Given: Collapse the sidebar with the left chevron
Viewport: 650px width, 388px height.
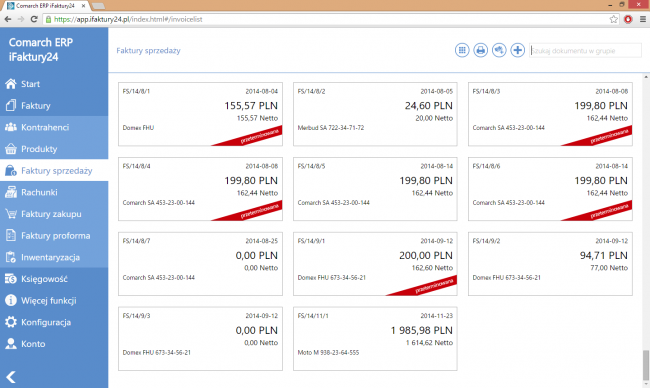Looking at the screenshot, I should pyautogui.click(x=11, y=377).
